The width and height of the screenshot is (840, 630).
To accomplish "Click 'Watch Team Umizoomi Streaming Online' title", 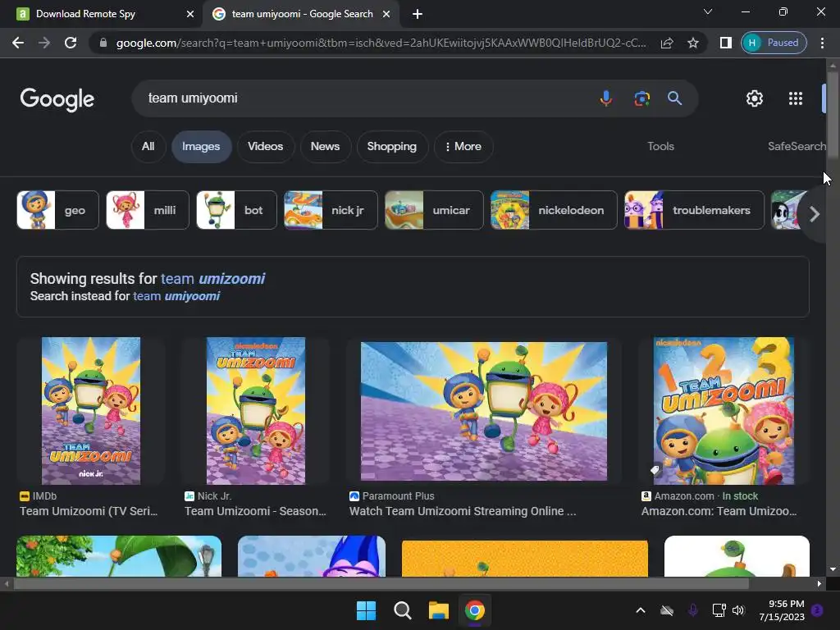I will pos(463,511).
